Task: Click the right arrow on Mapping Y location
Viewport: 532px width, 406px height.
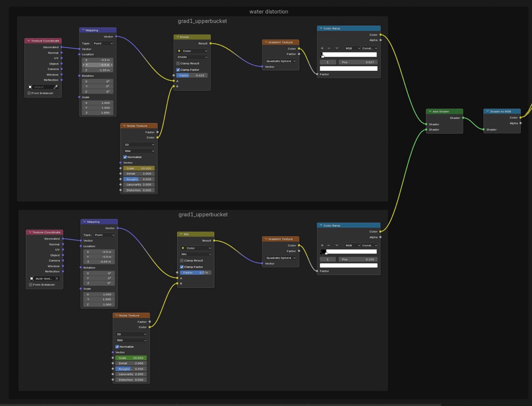Action: 111,65
